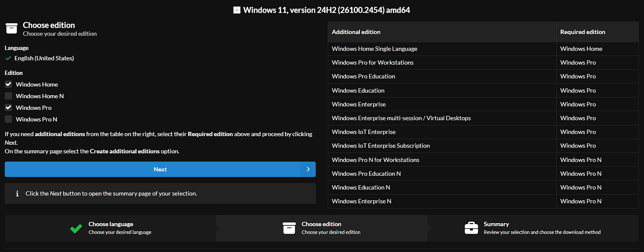Click the Required edition column header

click(x=582, y=32)
